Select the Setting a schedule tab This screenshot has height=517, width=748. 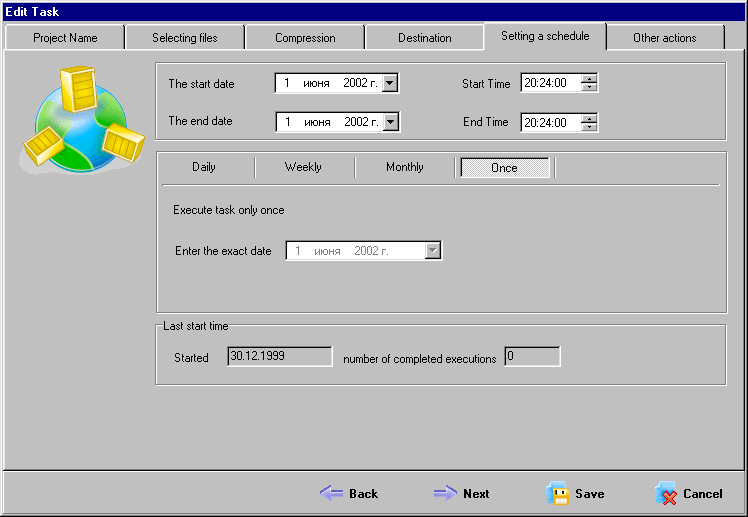545,36
